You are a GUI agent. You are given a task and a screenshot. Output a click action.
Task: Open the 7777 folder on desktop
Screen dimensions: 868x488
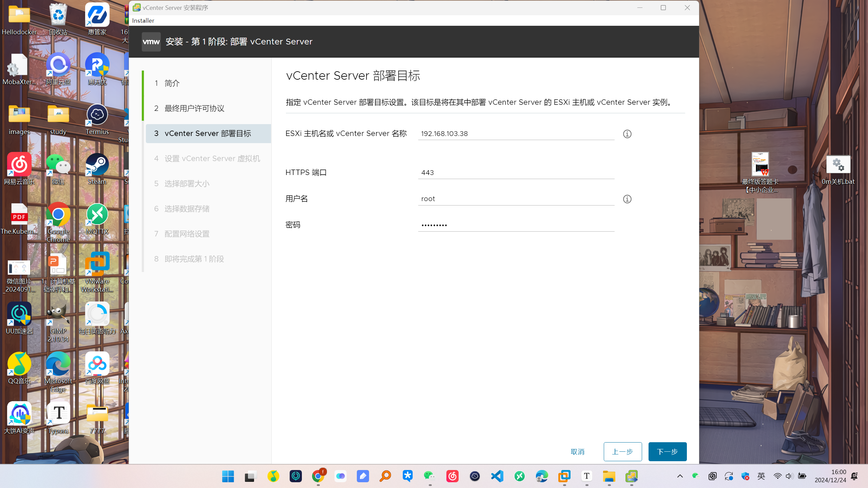97,418
